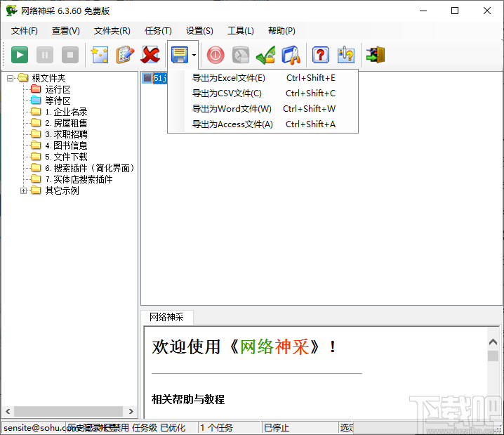Edit task using clipboard pencil icon

point(125,55)
